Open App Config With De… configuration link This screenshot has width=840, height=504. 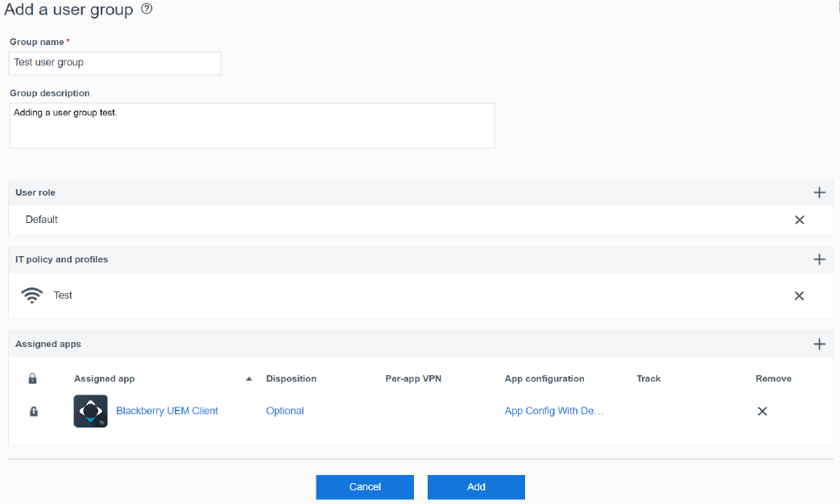pos(553,411)
